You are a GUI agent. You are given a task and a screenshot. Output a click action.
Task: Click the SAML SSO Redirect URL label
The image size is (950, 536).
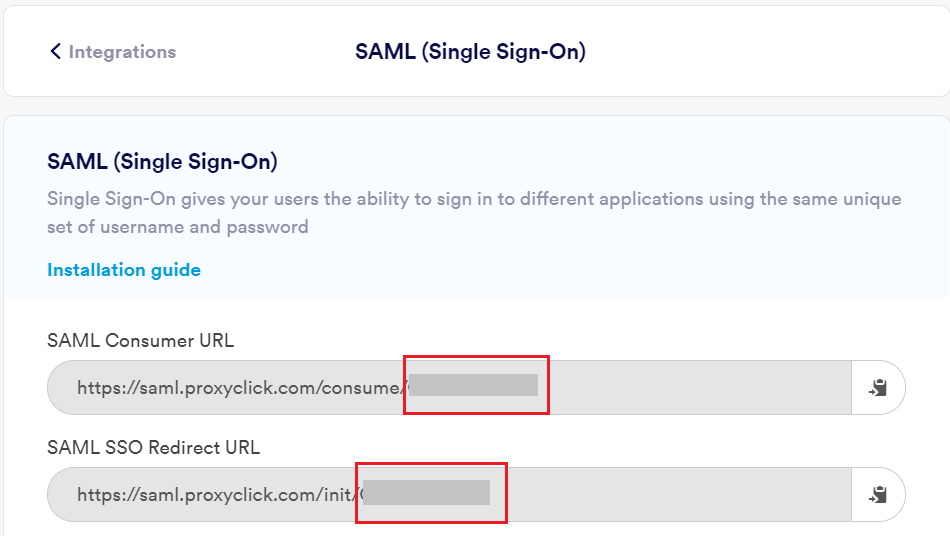coord(153,447)
